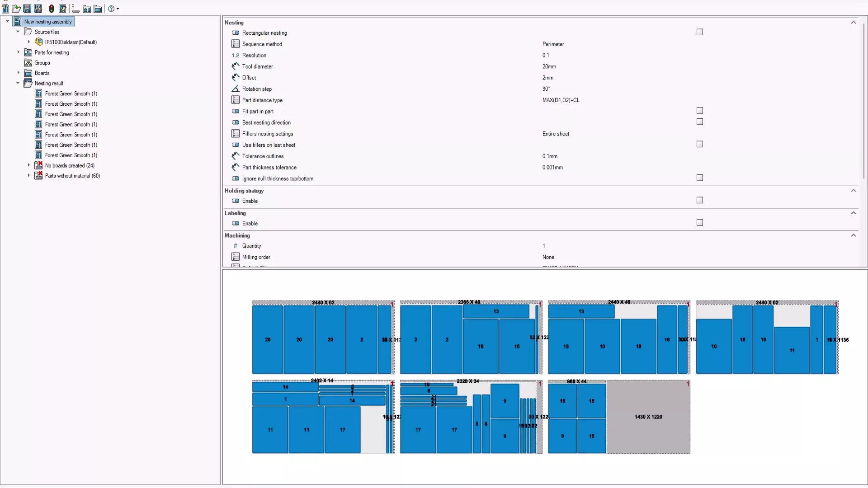Open the help icon dropdown arrow

pyautogui.click(x=118, y=9)
